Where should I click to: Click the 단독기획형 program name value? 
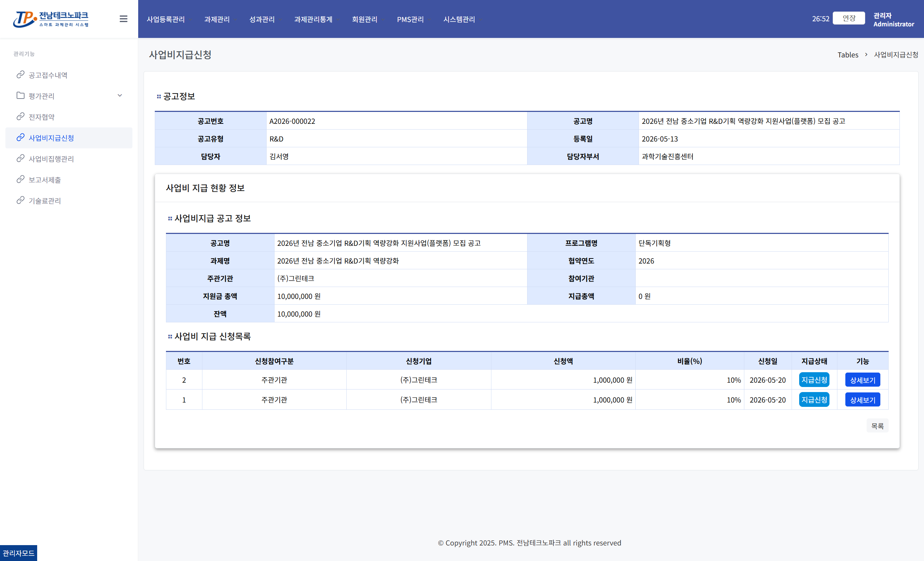tap(654, 243)
